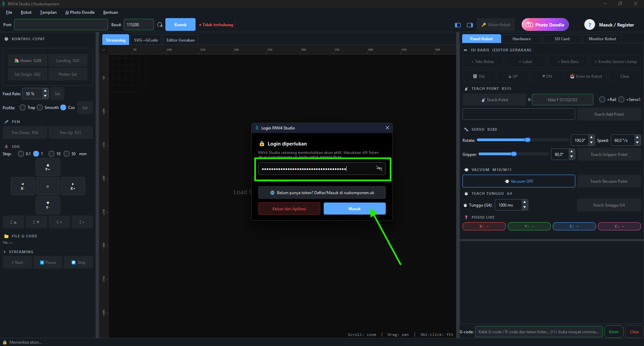The width and height of the screenshot is (644, 346).
Task: Collapse the STREAMING section expander
Action: click(x=5, y=252)
